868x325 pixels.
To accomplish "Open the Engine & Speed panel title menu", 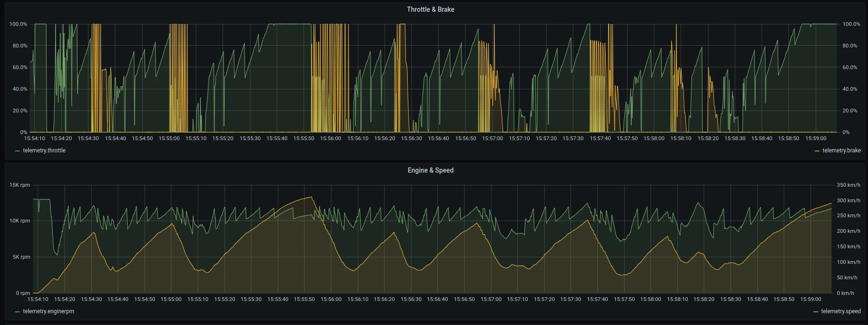I will click(x=430, y=170).
